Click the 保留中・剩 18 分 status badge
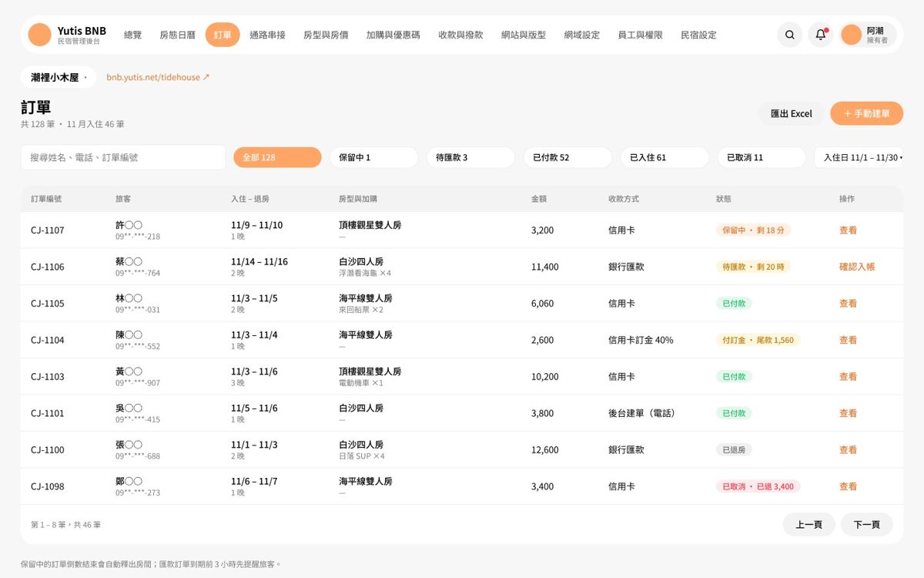The height and width of the screenshot is (578, 924). click(754, 230)
